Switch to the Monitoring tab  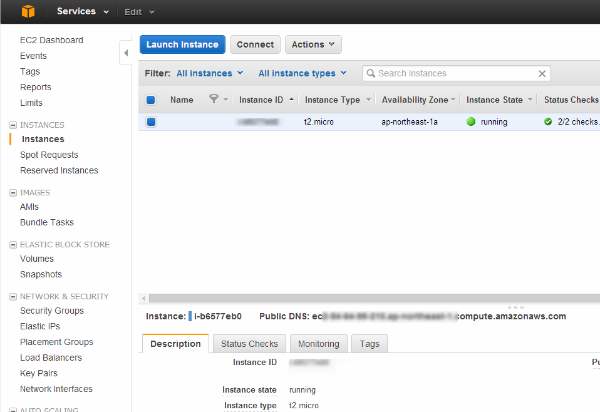click(319, 344)
